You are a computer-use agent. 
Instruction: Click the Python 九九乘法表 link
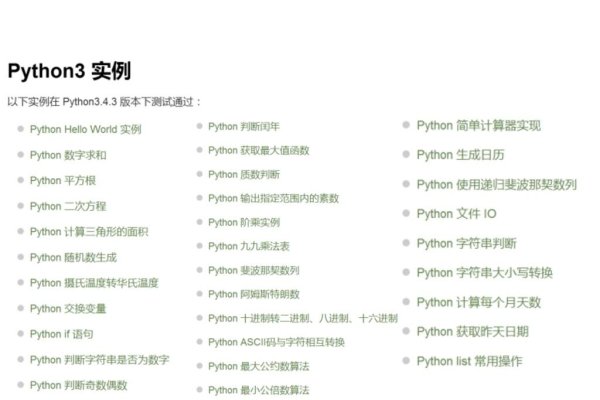click(249, 246)
